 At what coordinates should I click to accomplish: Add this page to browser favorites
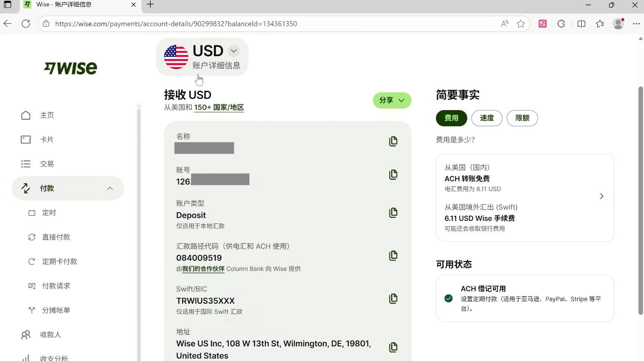521,24
